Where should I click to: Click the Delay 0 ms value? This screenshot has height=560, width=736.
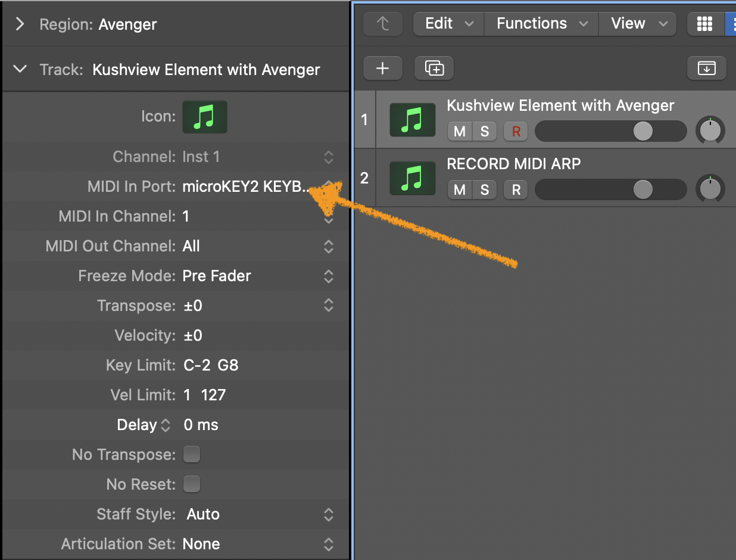pyautogui.click(x=201, y=425)
